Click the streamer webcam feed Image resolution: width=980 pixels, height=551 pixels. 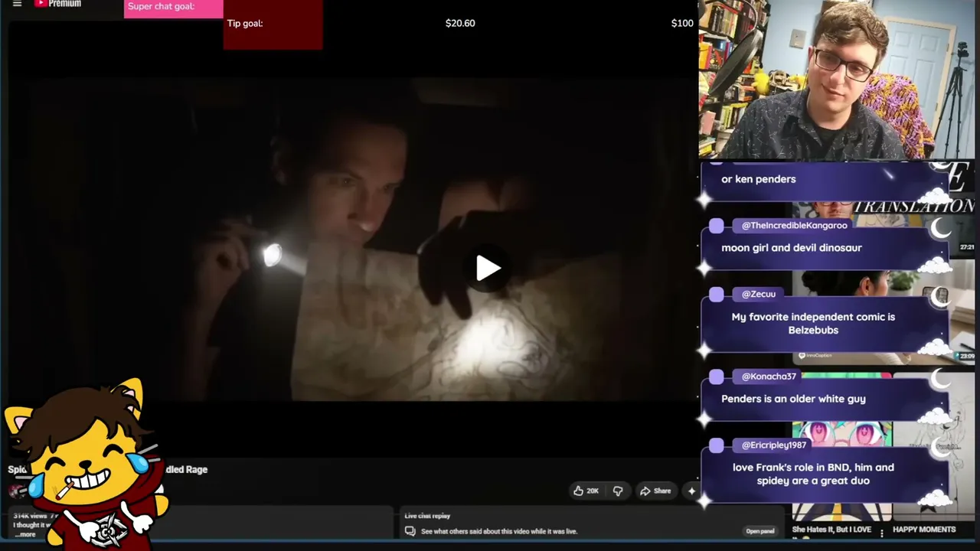[x=836, y=80]
